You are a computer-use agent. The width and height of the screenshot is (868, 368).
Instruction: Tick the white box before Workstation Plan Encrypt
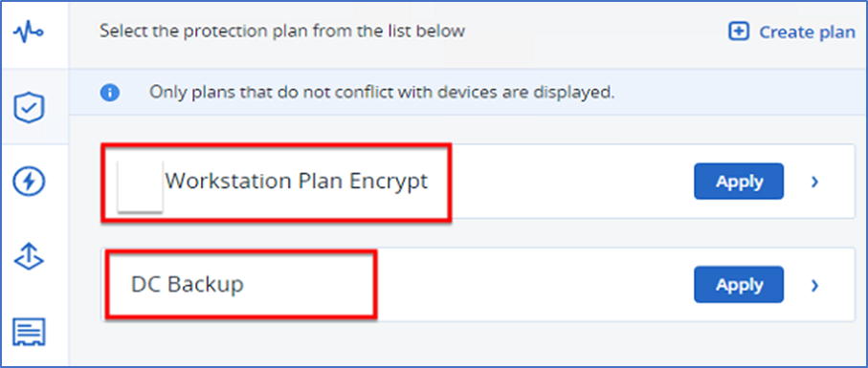coord(140,185)
